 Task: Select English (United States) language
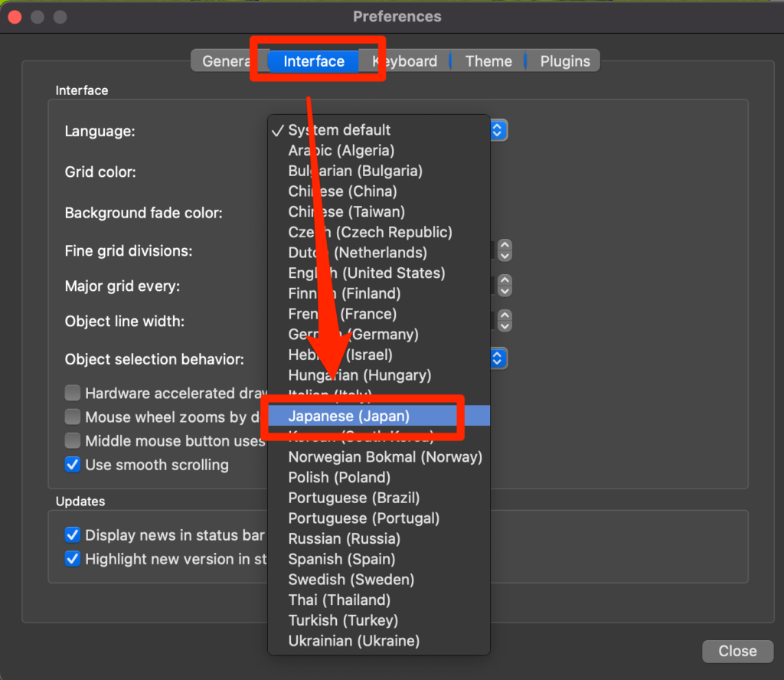[x=379, y=273]
